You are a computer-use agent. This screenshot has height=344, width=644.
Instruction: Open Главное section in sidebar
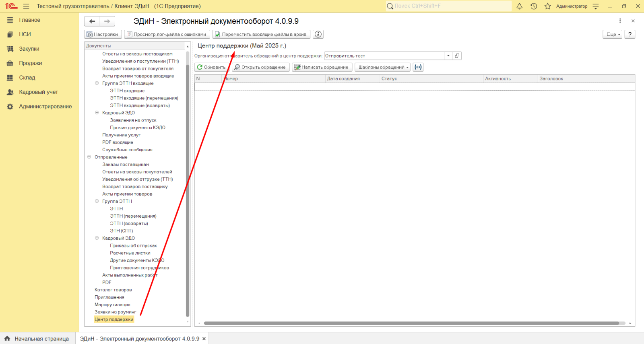tap(29, 20)
